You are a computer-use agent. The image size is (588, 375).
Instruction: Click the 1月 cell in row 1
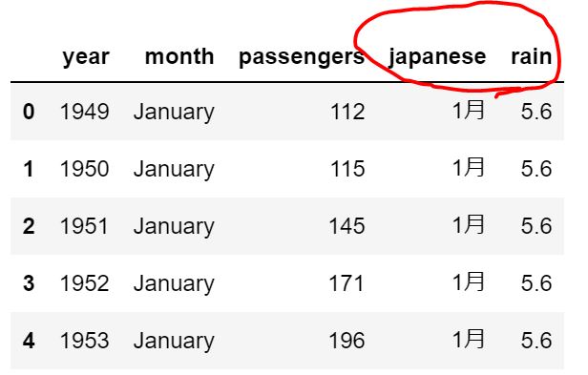469,167
